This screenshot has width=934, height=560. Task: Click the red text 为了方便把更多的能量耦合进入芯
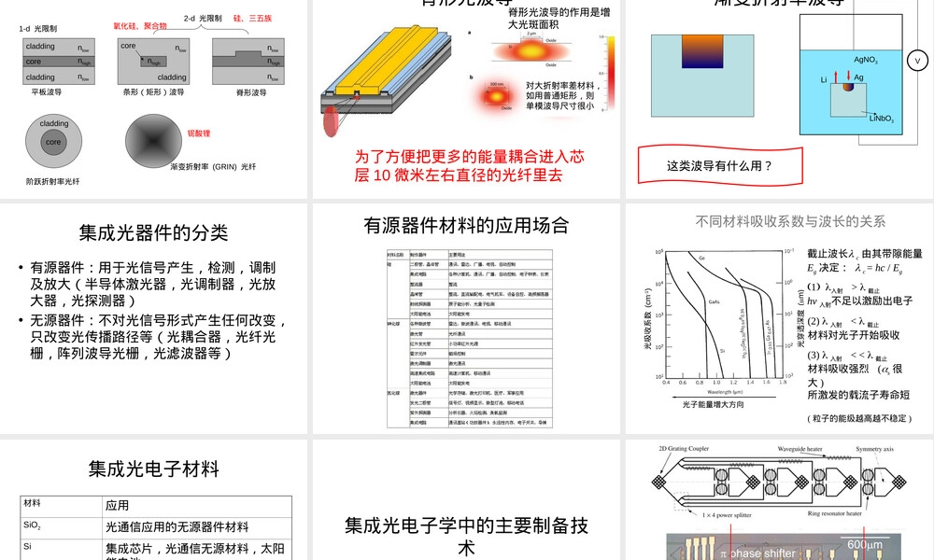(470, 157)
